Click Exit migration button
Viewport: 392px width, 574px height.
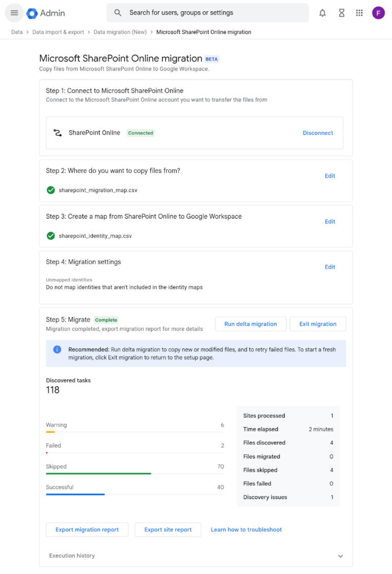[318, 324]
